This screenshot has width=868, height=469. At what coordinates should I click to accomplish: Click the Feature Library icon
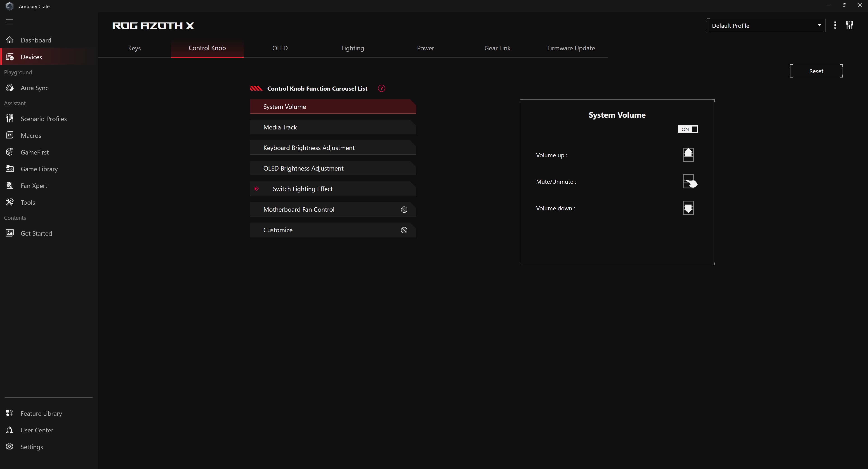(x=9, y=413)
